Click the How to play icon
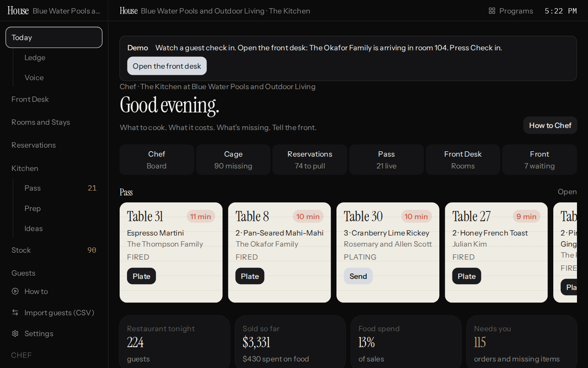 coord(15,292)
